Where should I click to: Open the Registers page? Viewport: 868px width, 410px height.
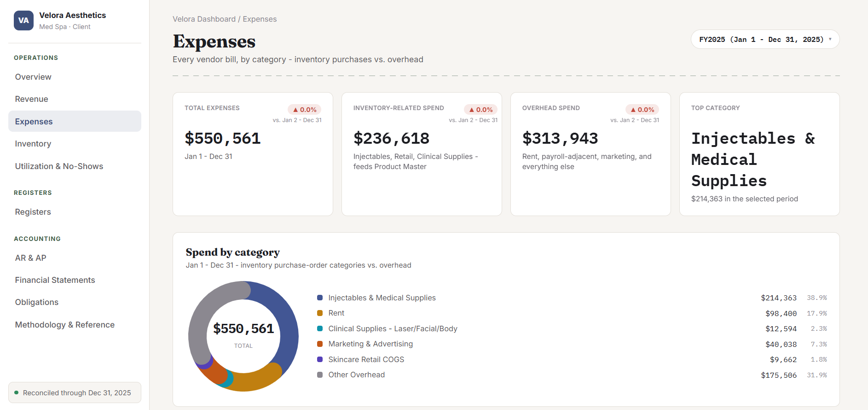click(x=75, y=212)
